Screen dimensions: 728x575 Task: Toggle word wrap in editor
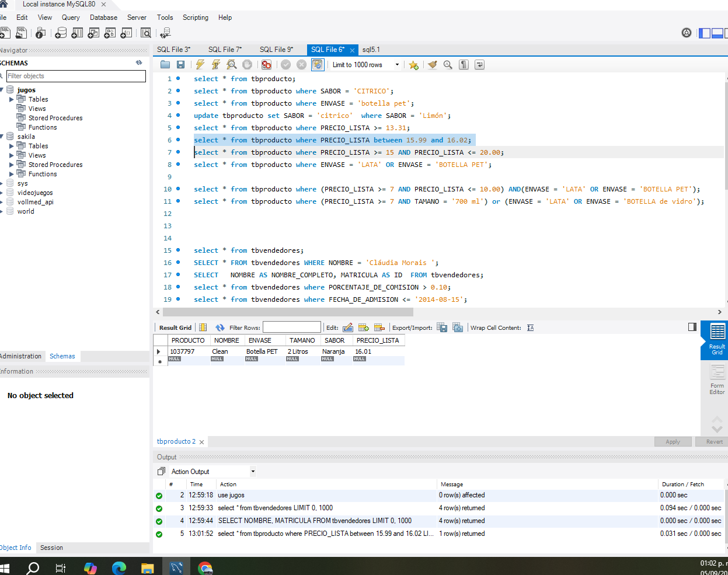pos(479,65)
